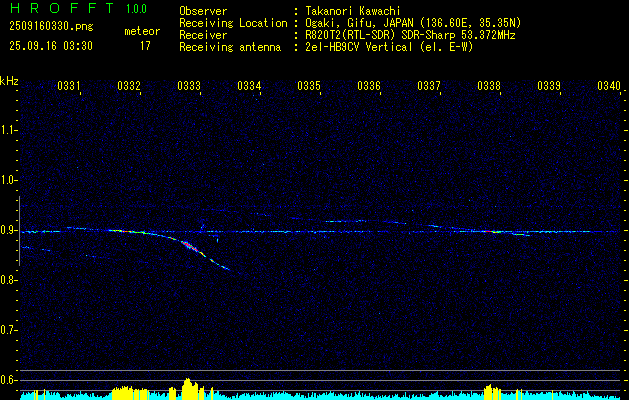Click the 1.1 kHz axis label
This screenshot has height=400, width=629.
pyautogui.click(x=8, y=130)
